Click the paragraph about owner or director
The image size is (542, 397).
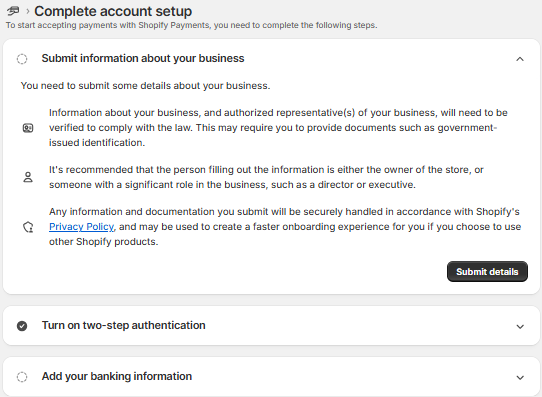266,177
